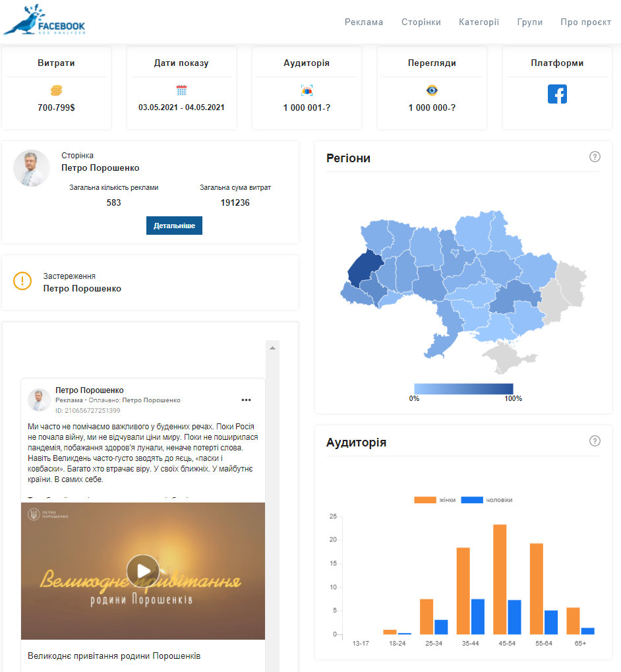The height and width of the screenshot is (672, 621).
Task: Open the Реклама menu item
Action: pyautogui.click(x=363, y=22)
